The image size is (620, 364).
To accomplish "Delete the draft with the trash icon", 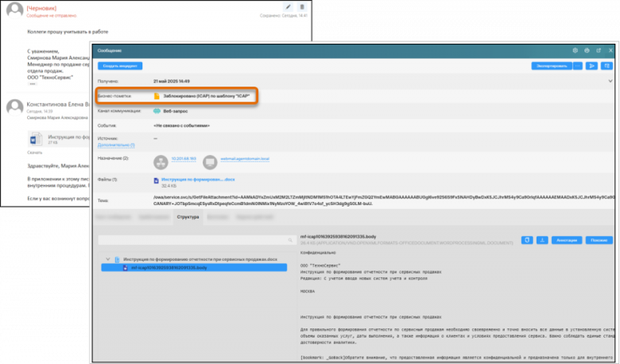I will (301, 7).
